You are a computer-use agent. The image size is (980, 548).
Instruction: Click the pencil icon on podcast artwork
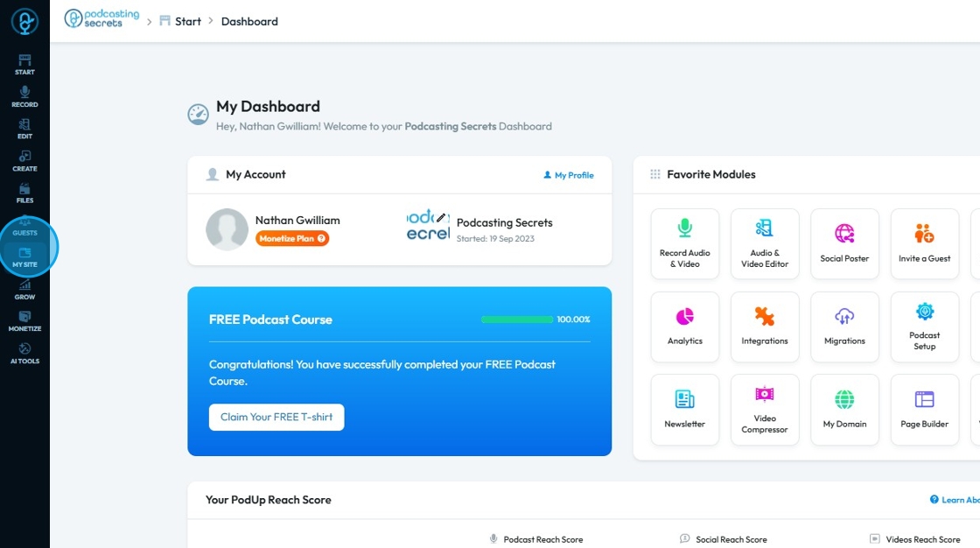[441, 218]
